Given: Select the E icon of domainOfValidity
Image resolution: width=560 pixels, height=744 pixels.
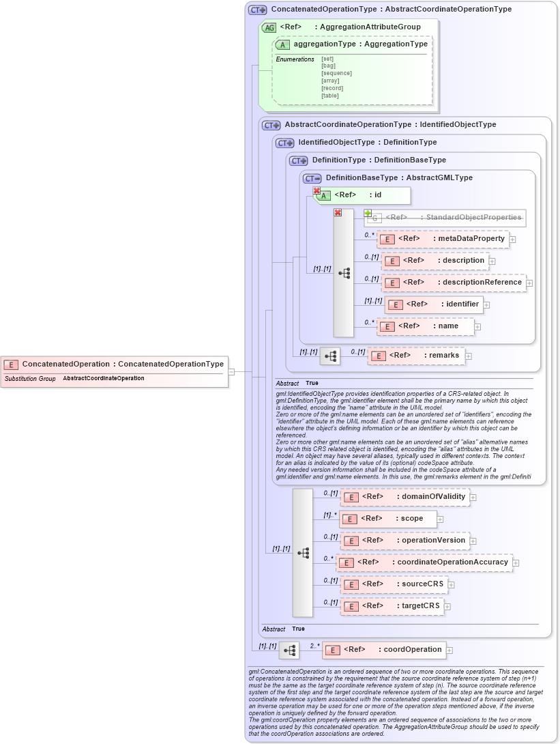Looking at the screenshot, I should pos(351,498).
